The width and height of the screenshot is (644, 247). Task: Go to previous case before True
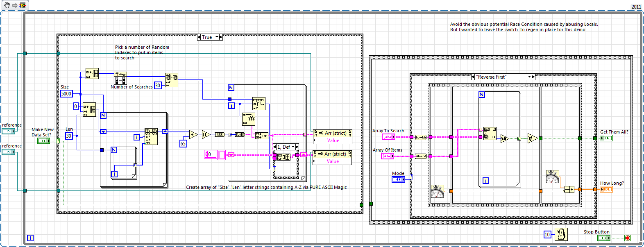point(199,37)
